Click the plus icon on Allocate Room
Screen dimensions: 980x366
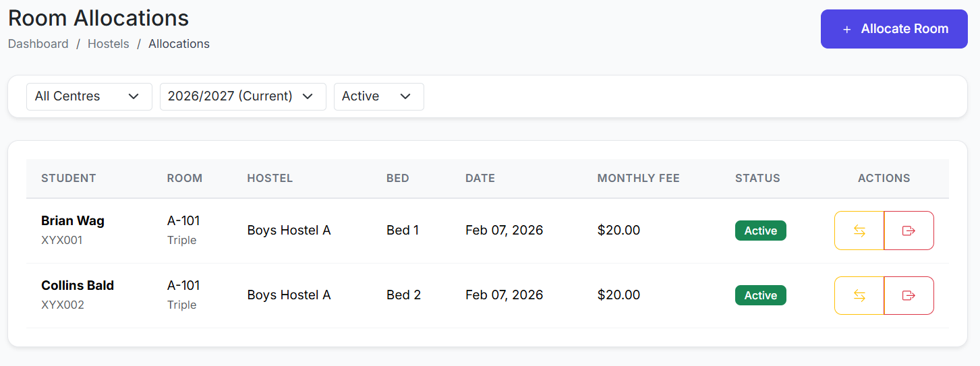(x=847, y=30)
